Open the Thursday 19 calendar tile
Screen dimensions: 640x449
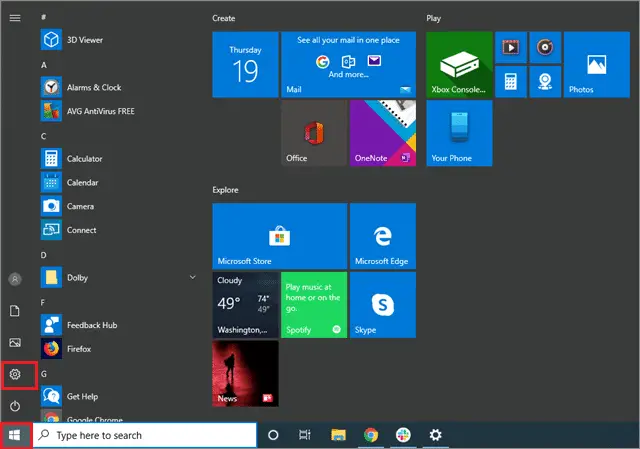pyautogui.click(x=245, y=64)
